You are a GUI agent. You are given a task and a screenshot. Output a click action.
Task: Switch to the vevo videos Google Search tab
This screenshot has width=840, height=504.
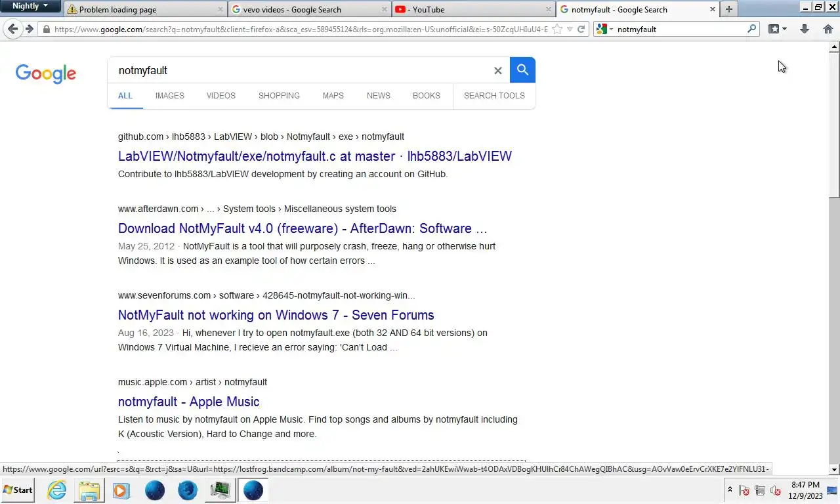(310, 9)
